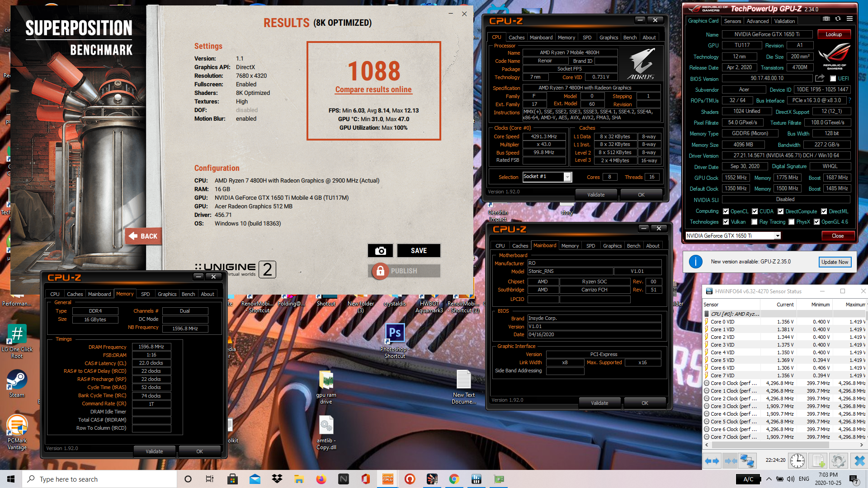
Task: Toggle the PhysX checkbox in GPU-Z
Action: tap(791, 222)
